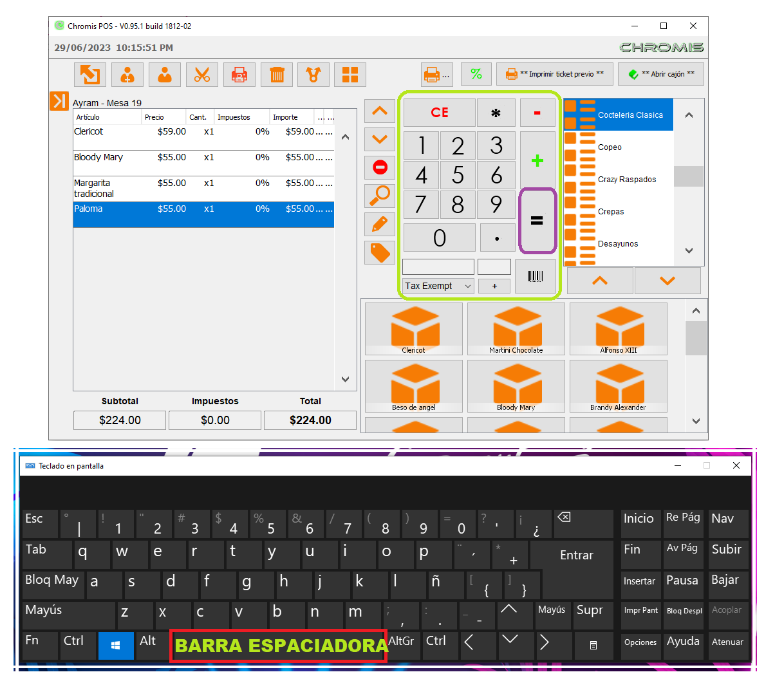Click the add customer toolbar icon
This screenshot has height=690, width=784.
127,75
